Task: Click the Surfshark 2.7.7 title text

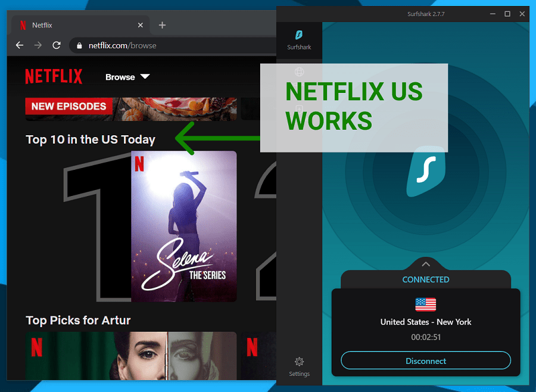Action: pyautogui.click(x=426, y=14)
